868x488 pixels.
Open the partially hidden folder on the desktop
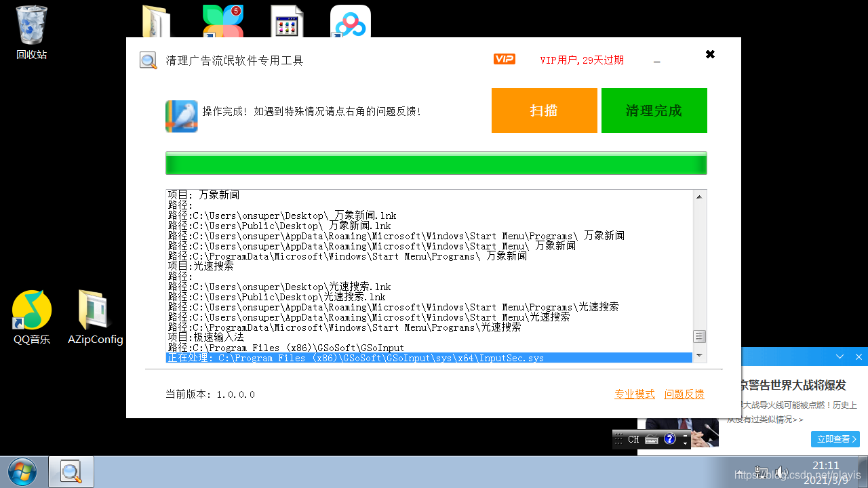pos(156,22)
